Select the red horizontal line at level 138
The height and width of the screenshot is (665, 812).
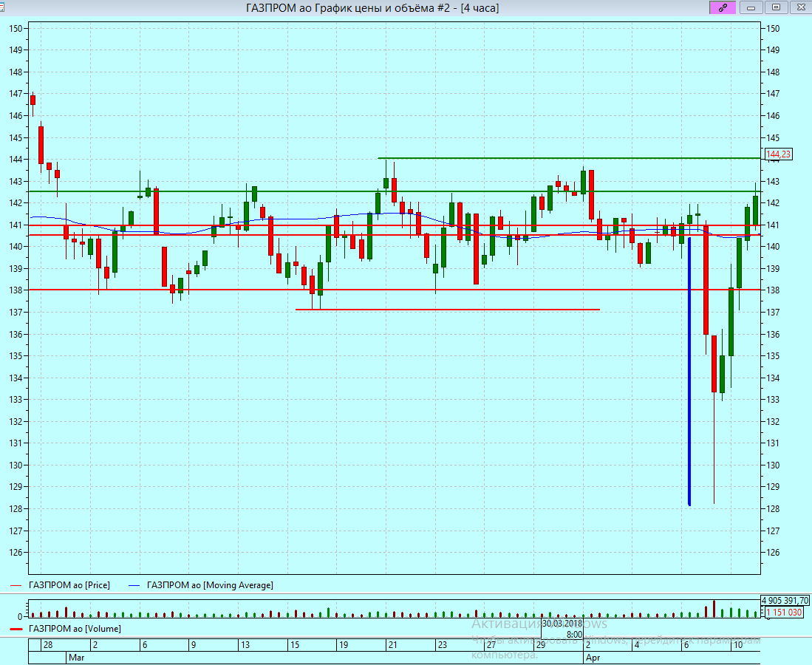tap(395, 290)
